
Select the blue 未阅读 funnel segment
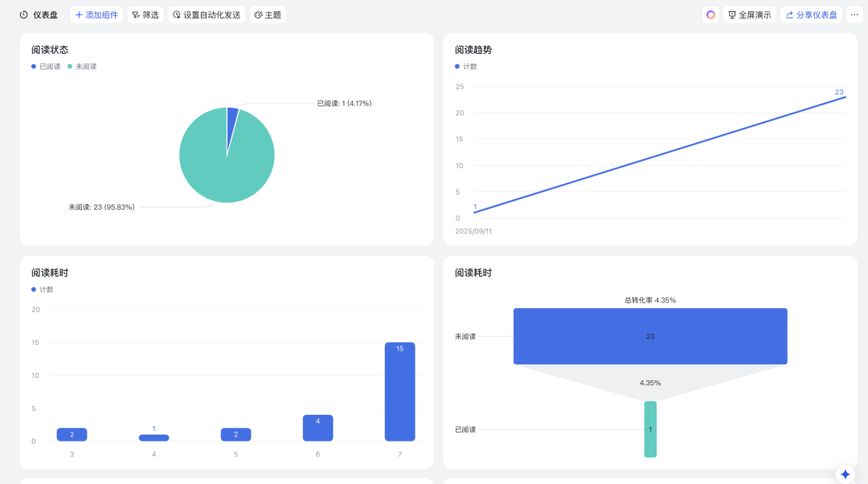click(x=650, y=336)
